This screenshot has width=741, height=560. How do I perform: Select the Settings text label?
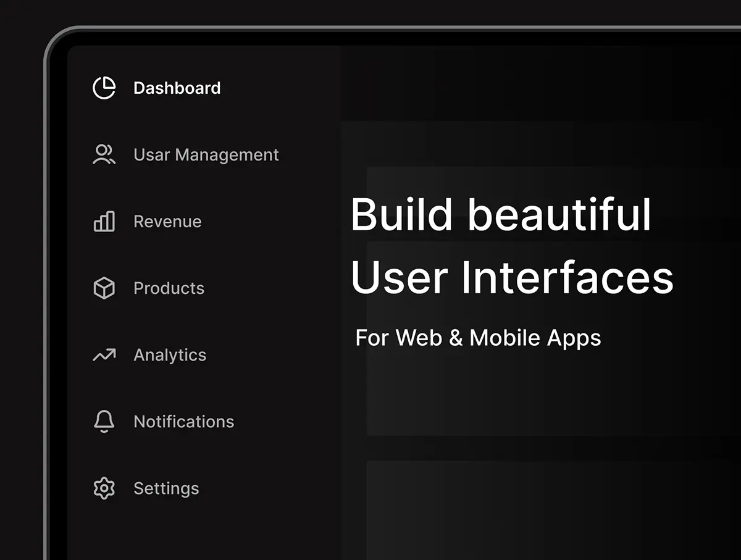[166, 488]
